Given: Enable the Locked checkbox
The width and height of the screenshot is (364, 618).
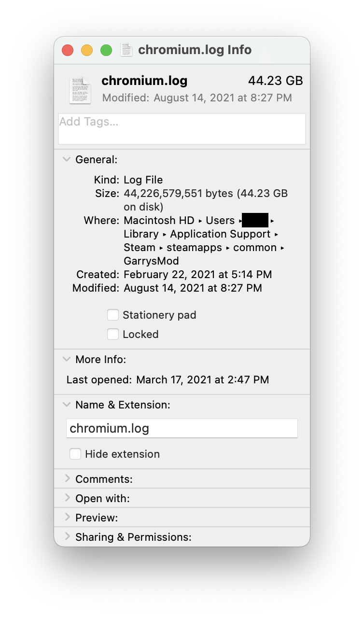Looking at the screenshot, I should click(113, 334).
